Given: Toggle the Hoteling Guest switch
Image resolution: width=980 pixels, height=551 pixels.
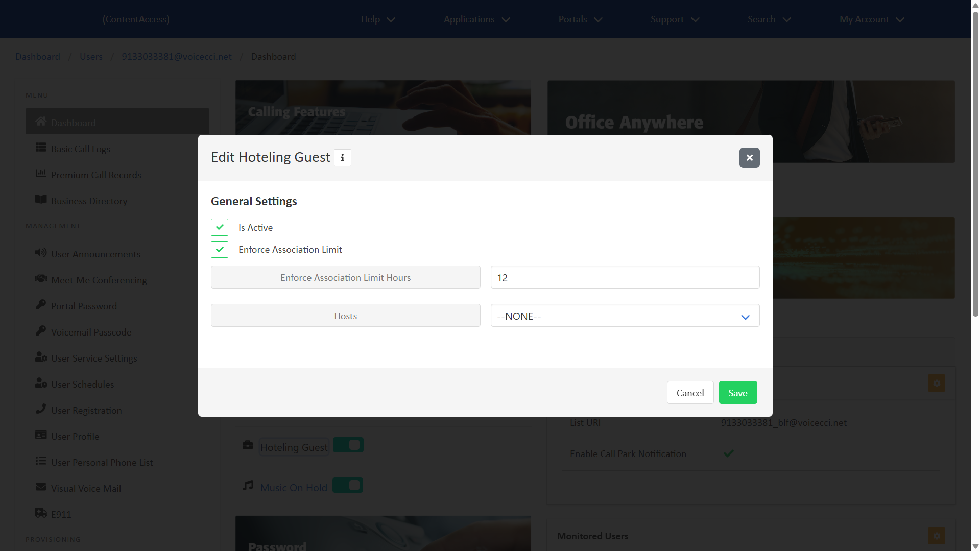Looking at the screenshot, I should pos(348,445).
